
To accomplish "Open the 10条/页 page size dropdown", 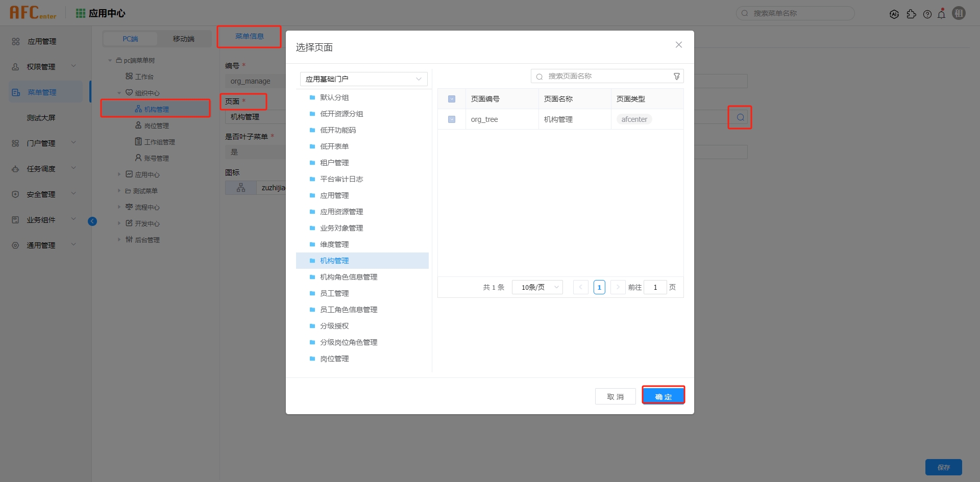I will 537,287.
